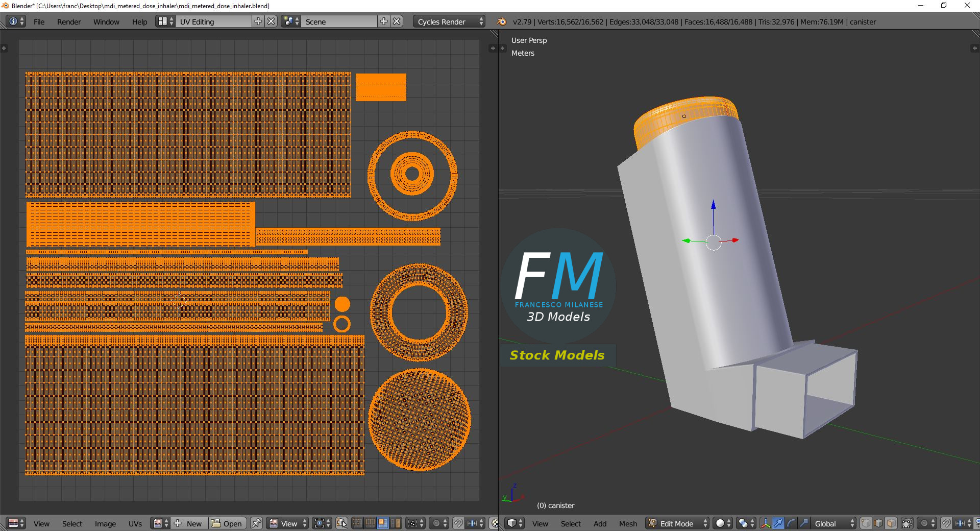Open the Cycles Render engine dropdown

pyautogui.click(x=450, y=21)
